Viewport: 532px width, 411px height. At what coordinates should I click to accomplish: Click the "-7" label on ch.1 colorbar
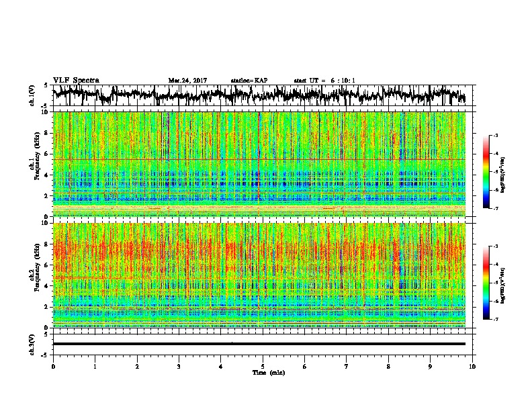[x=495, y=208]
